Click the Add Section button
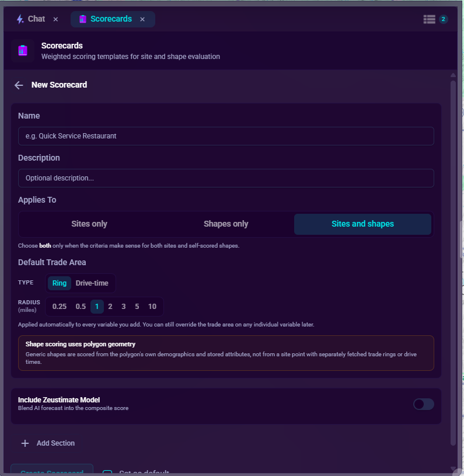The width and height of the screenshot is (464, 476). [x=48, y=443]
